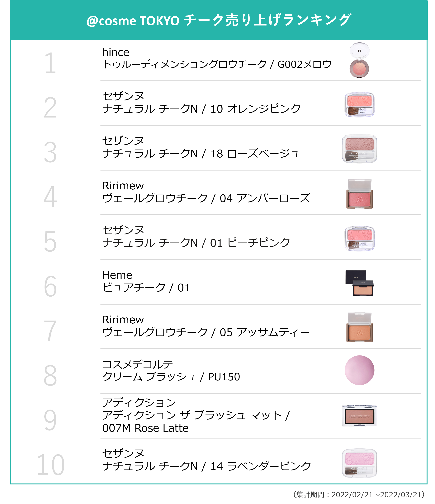Select the Cezanne 18 Rose Beige product image
The width and height of the screenshot is (435, 504).
pyautogui.click(x=359, y=149)
